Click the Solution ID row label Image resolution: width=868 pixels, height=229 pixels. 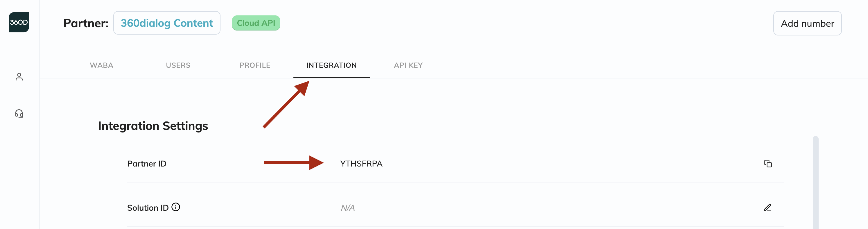coord(148,208)
